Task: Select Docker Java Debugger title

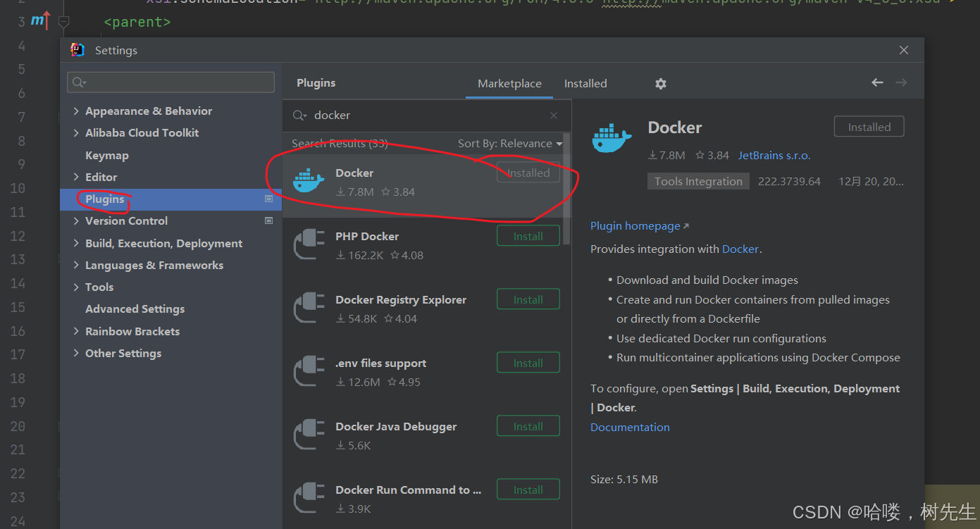Action: tap(396, 427)
